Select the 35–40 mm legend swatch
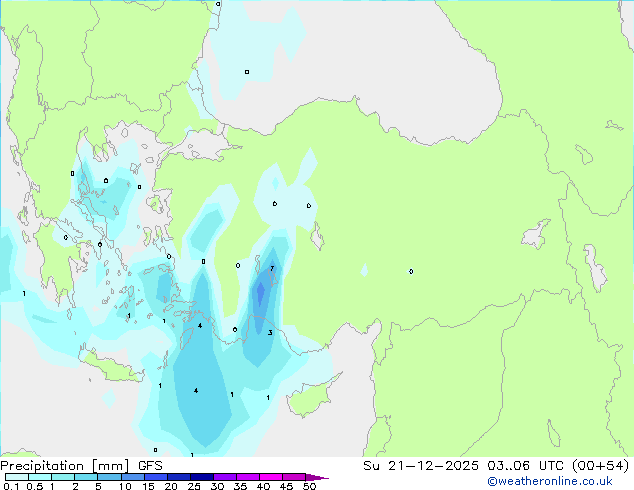Viewport: 634px width, 490px height. click(247, 477)
